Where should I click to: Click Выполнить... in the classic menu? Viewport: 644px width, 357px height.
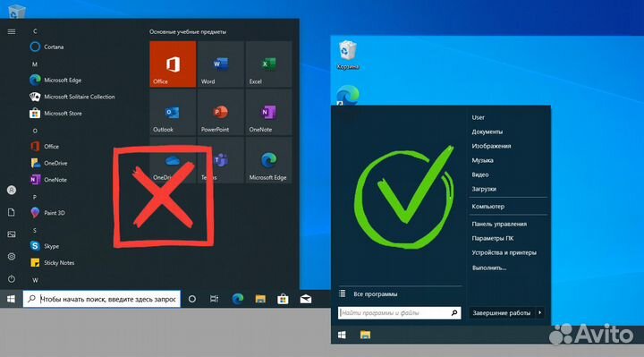[488, 268]
